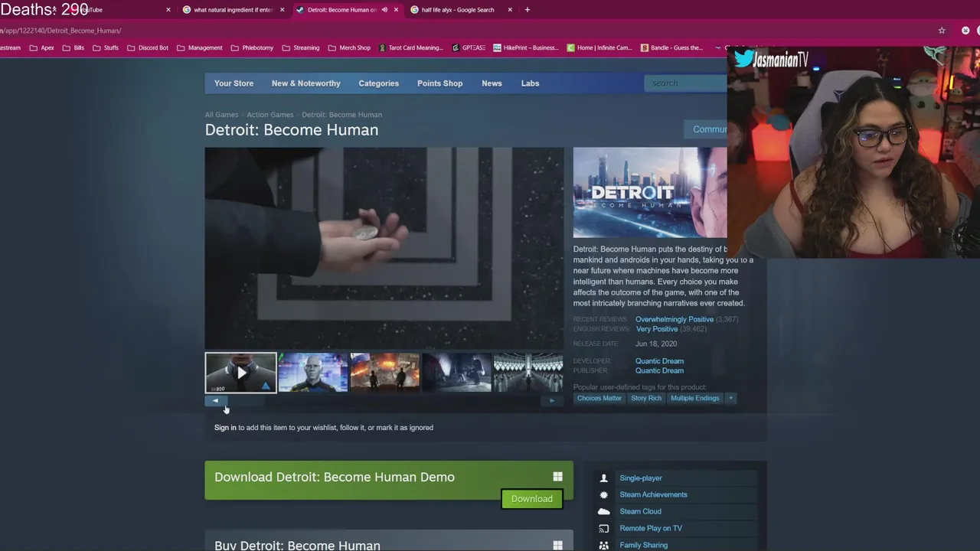
Task: Open the Apex bookmarks folder
Action: (41, 47)
